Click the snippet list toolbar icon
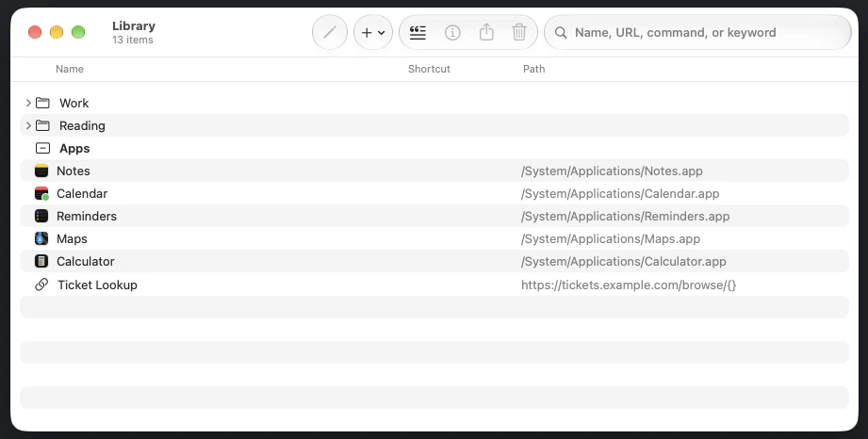The height and width of the screenshot is (439, 868). click(x=418, y=33)
